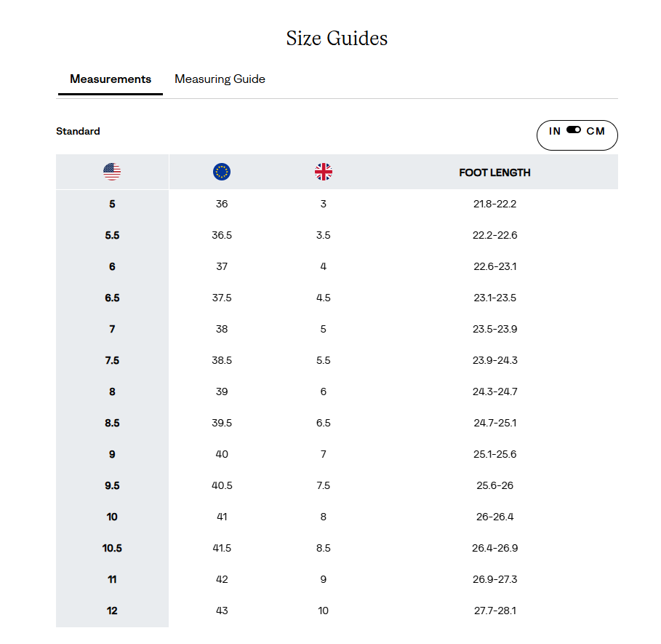Toggle the IN/CM unit switch
This screenshot has width=661, height=644.
tap(573, 130)
